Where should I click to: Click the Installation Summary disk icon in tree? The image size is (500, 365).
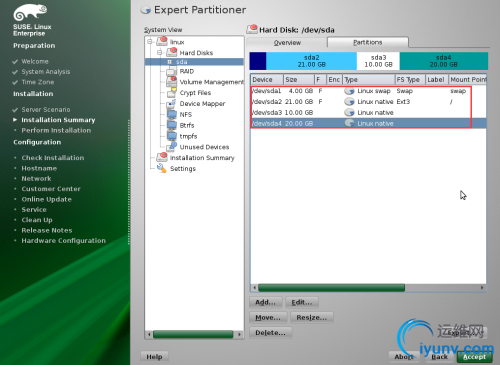(162, 157)
